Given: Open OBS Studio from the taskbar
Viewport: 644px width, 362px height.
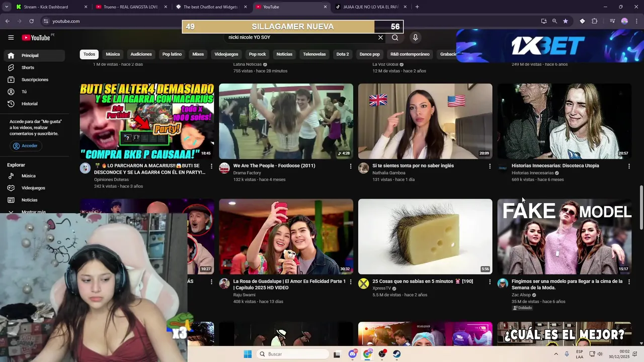Looking at the screenshot, I should click(x=382, y=354).
